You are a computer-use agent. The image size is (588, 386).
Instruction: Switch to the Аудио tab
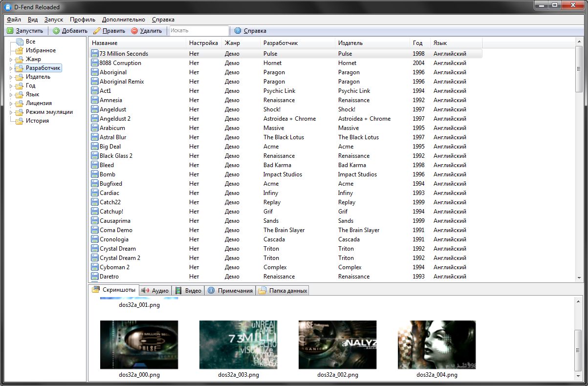155,291
